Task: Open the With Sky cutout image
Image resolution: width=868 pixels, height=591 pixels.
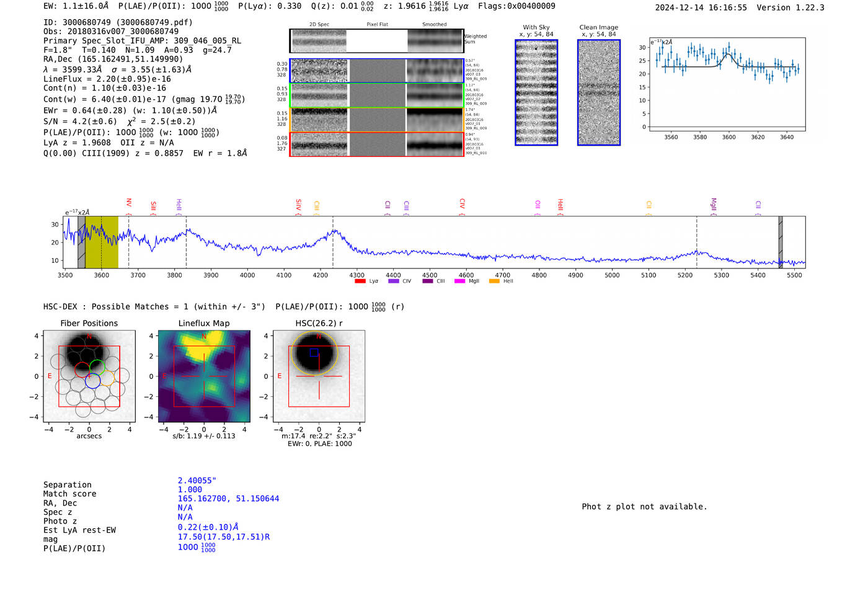Action: 536,92
